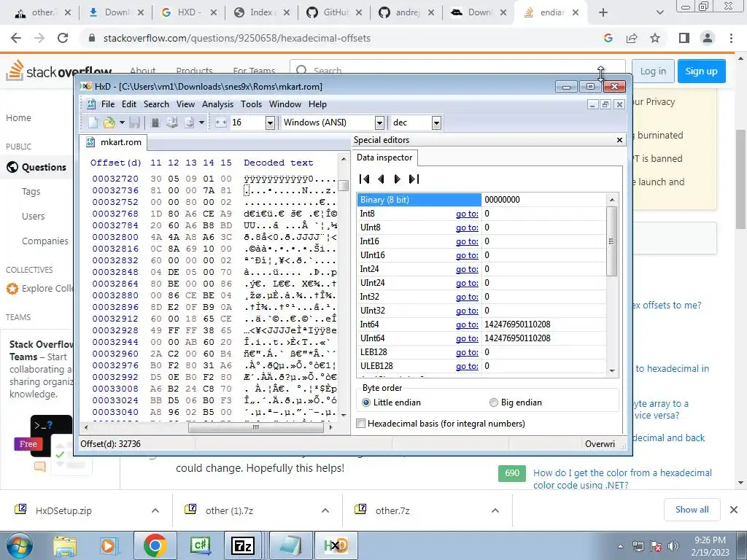The image size is (747, 560).
Task: Open 7-Zip from the taskbar
Action: coord(243,545)
